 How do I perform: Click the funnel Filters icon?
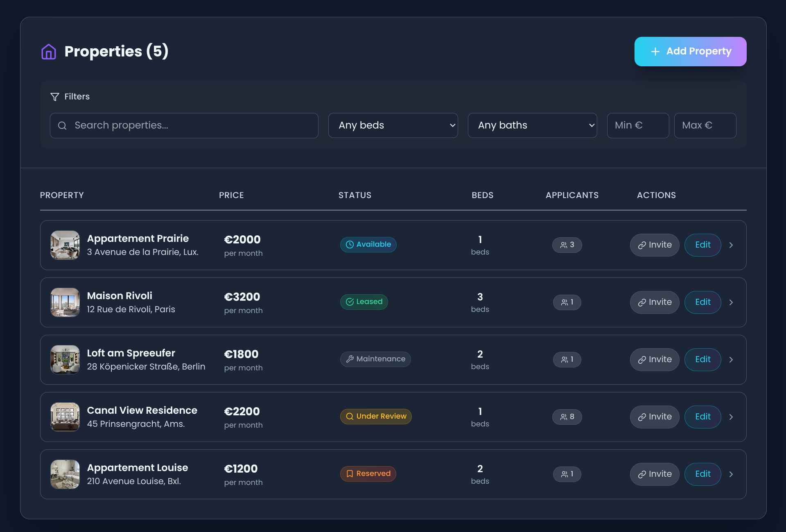tap(54, 97)
